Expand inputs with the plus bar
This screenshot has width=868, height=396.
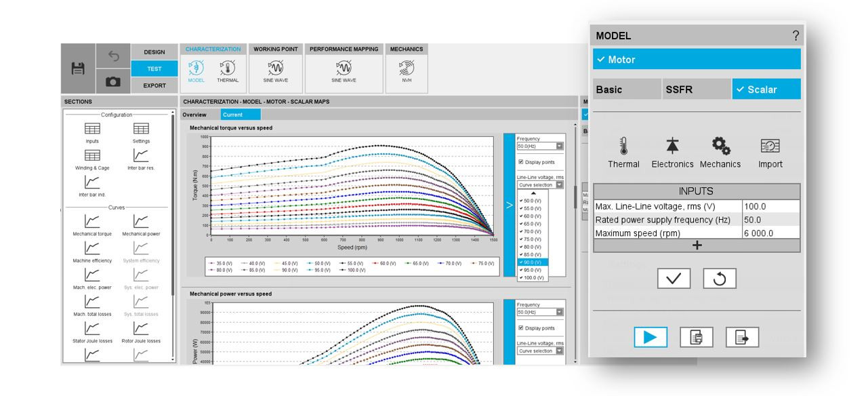697,245
